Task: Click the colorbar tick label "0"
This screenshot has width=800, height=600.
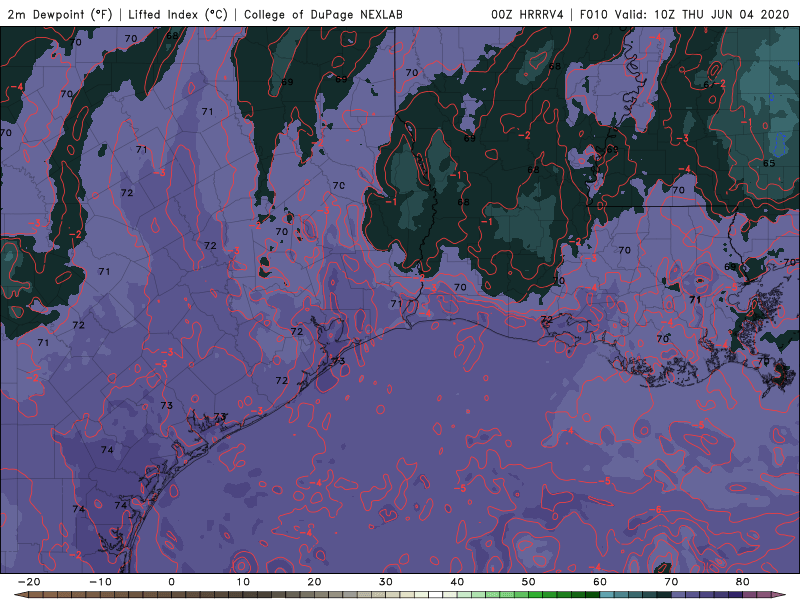Action: click(x=171, y=582)
